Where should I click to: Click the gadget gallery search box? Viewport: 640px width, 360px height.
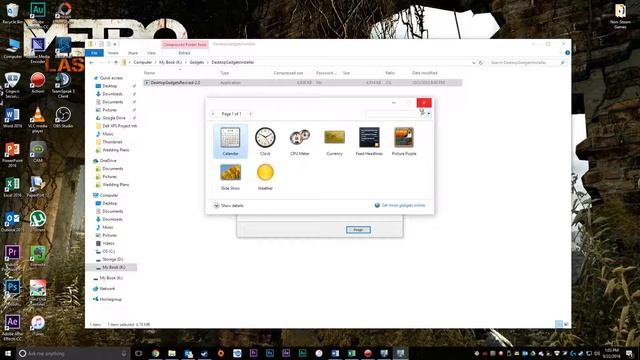pyautogui.click(x=393, y=113)
